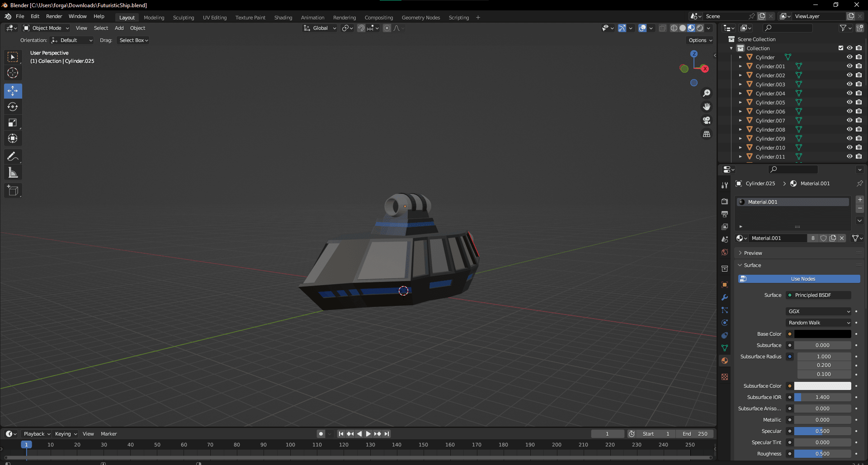
Task: Open viewport Options button
Action: click(x=700, y=40)
